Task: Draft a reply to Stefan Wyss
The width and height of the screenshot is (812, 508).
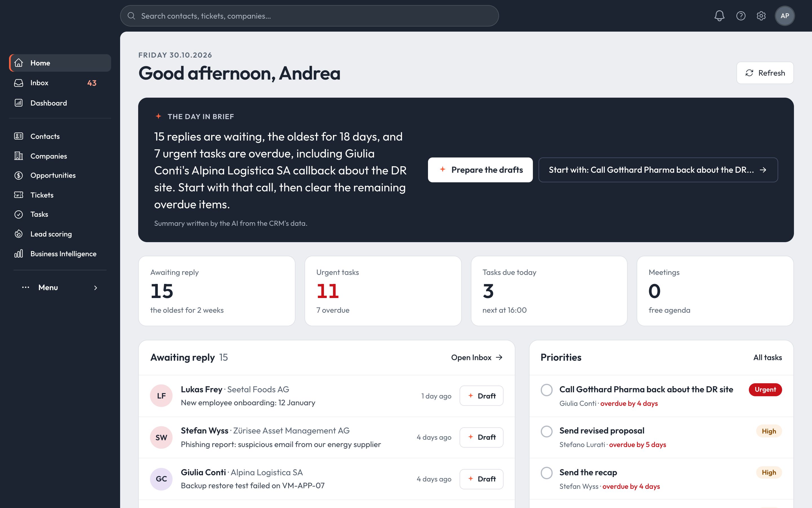Action: (481, 437)
